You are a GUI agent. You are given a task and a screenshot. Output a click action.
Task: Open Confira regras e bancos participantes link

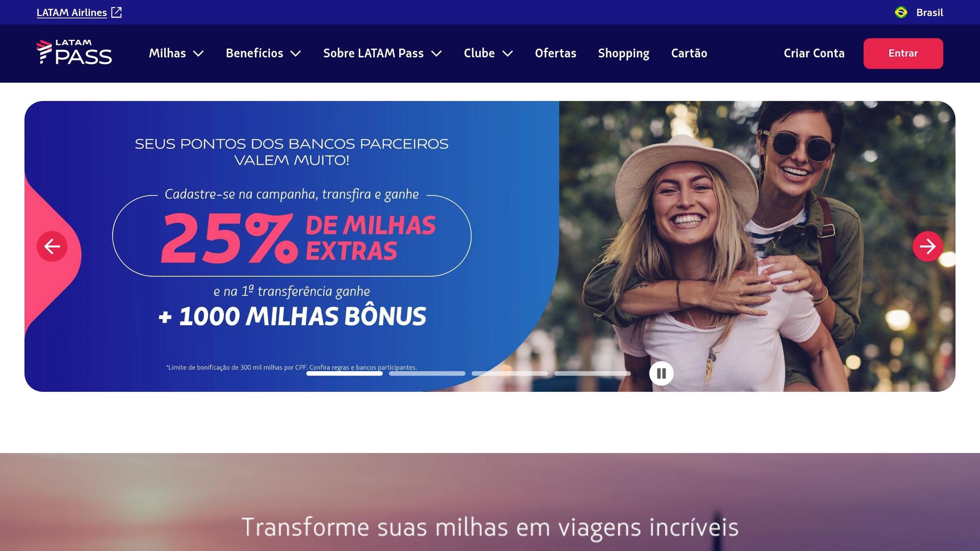click(363, 367)
